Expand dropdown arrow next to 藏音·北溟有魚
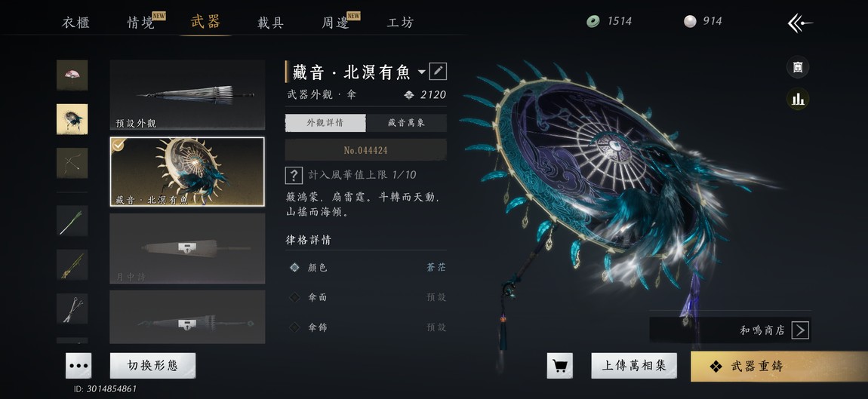The width and height of the screenshot is (868, 399). [422, 72]
